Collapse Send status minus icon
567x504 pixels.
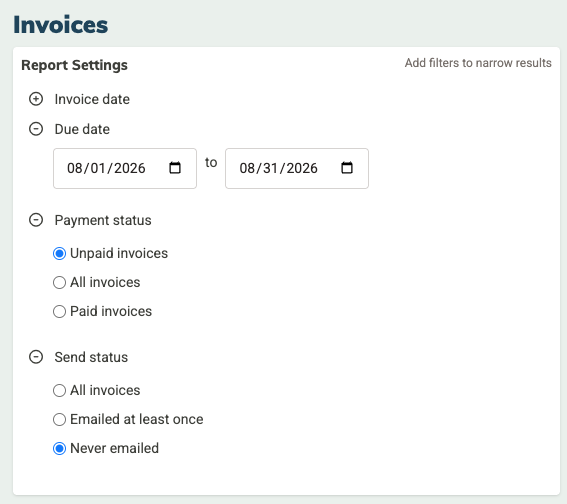point(36,357)
